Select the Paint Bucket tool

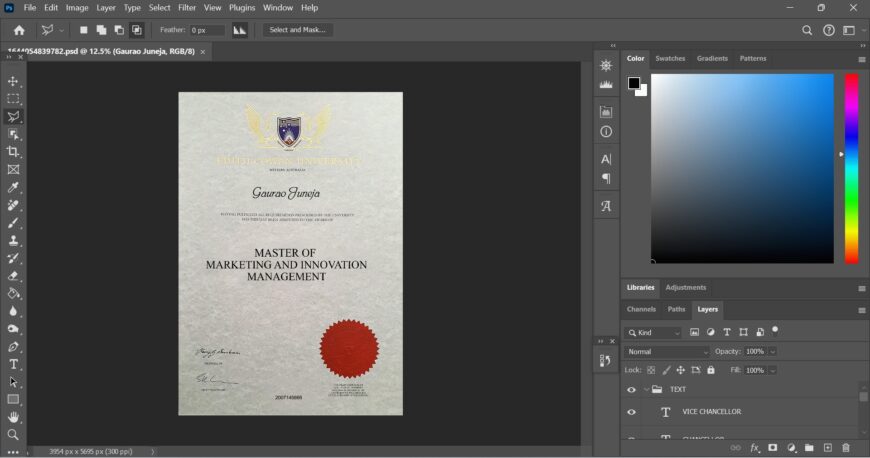tap(13, 294)
